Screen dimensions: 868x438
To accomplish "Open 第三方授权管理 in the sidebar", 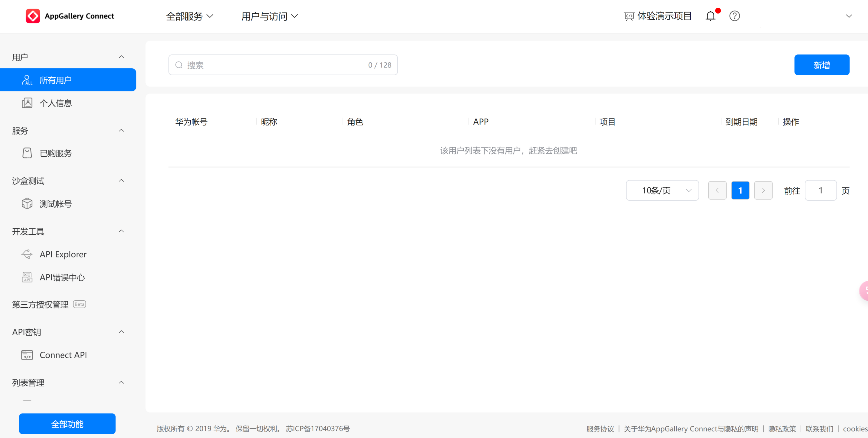I will [x=40, y=304].
